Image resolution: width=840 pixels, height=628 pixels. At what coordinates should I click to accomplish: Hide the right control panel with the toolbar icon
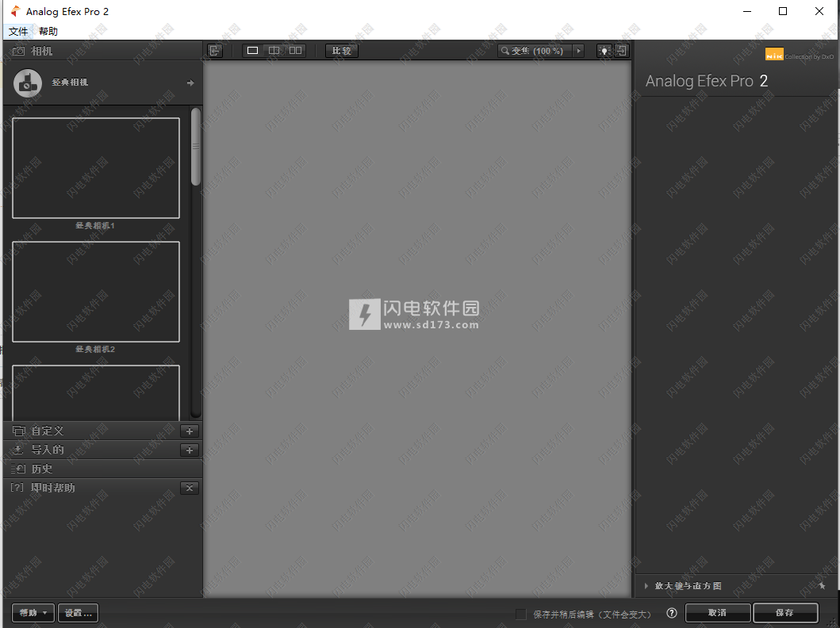click(621, 51)
